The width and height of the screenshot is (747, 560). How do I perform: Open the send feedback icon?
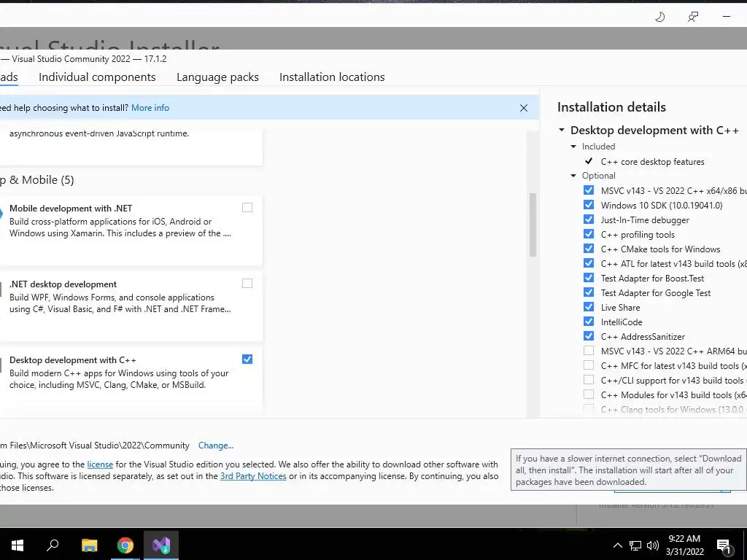pyautogui.click(x=693, y=17)
